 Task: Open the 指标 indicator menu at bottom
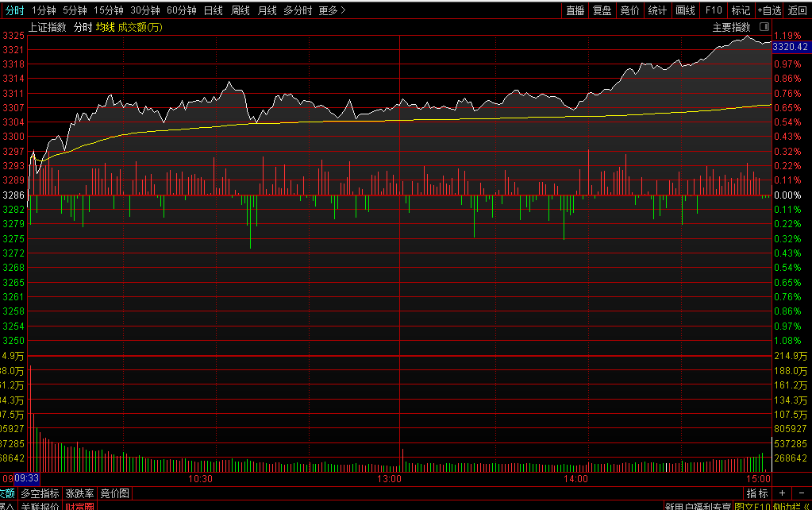pos(756,493)
